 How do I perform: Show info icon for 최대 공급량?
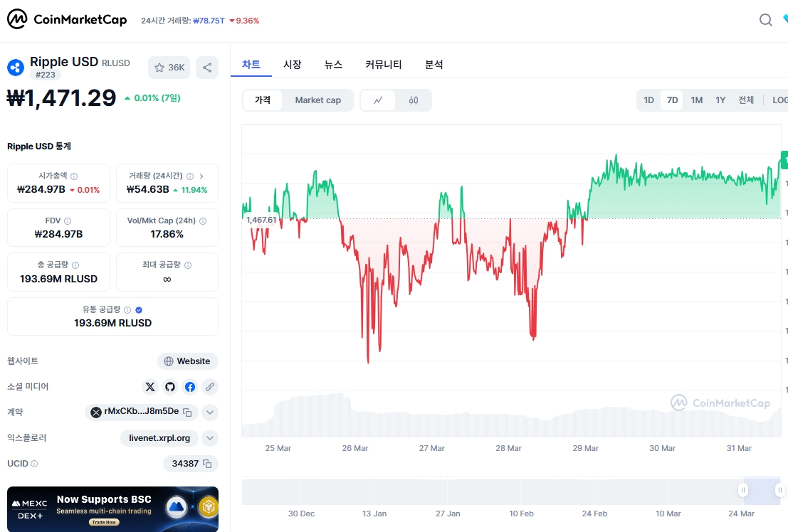pos(188,265)
